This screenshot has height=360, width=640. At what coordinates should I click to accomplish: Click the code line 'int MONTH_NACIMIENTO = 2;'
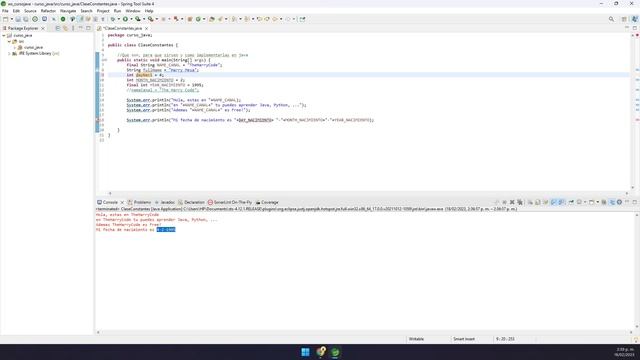156,80
